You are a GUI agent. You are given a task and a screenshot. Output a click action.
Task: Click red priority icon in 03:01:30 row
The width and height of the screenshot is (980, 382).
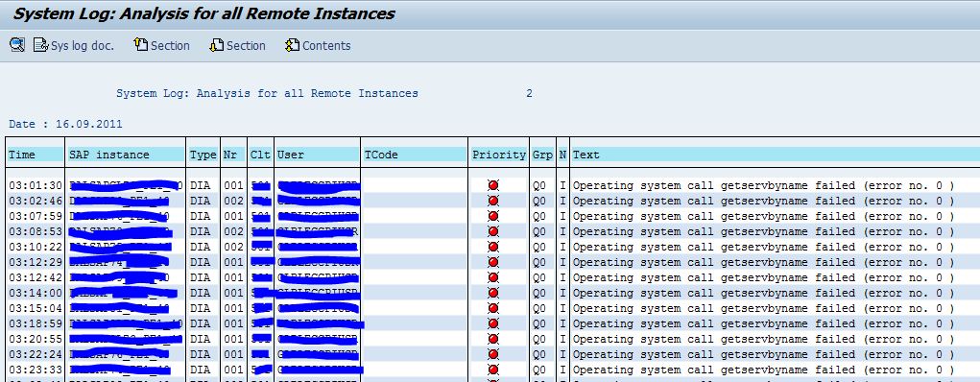493,185
